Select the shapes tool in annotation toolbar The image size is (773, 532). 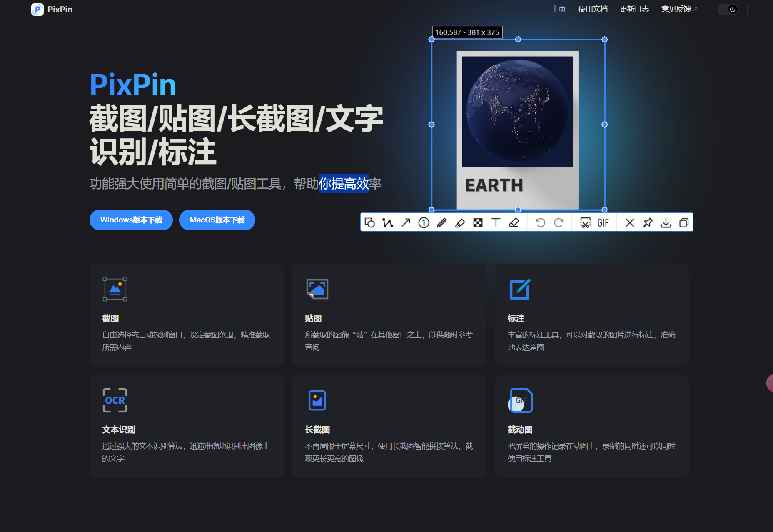370,223
